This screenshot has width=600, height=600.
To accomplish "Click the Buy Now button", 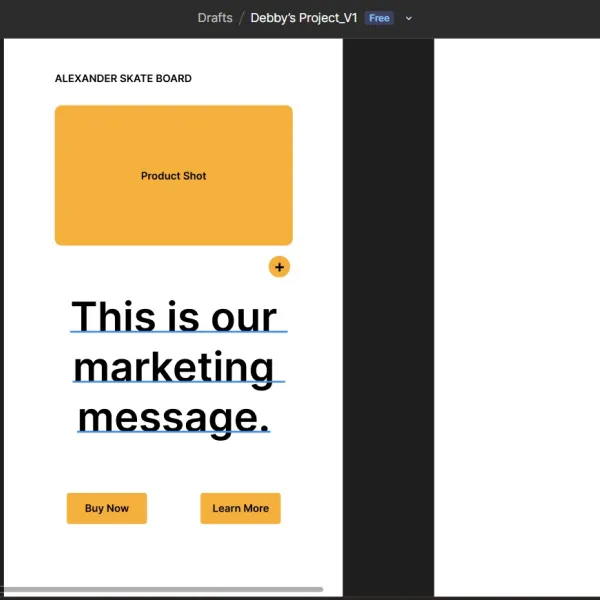I will click(107, 508).
